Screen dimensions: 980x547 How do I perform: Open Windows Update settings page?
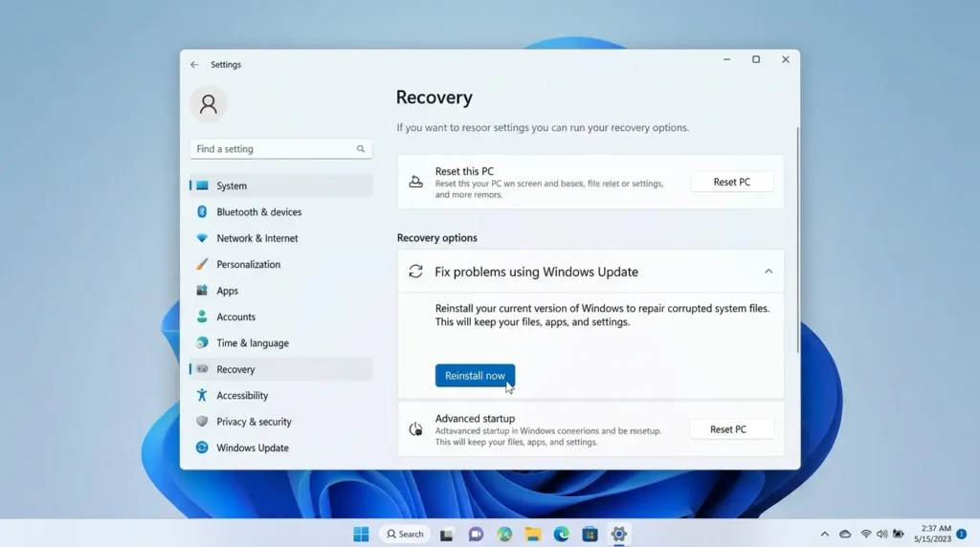coord(281,448)
